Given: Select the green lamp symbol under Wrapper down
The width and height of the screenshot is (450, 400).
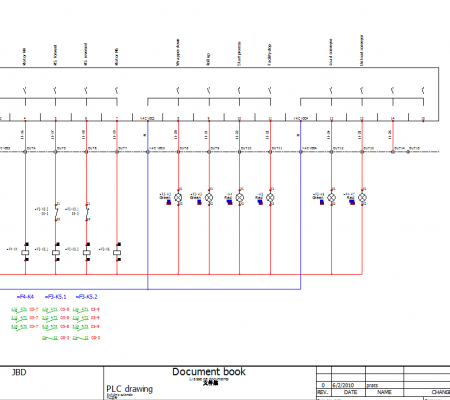Looking at the screenshot, I should pos(178,197).
